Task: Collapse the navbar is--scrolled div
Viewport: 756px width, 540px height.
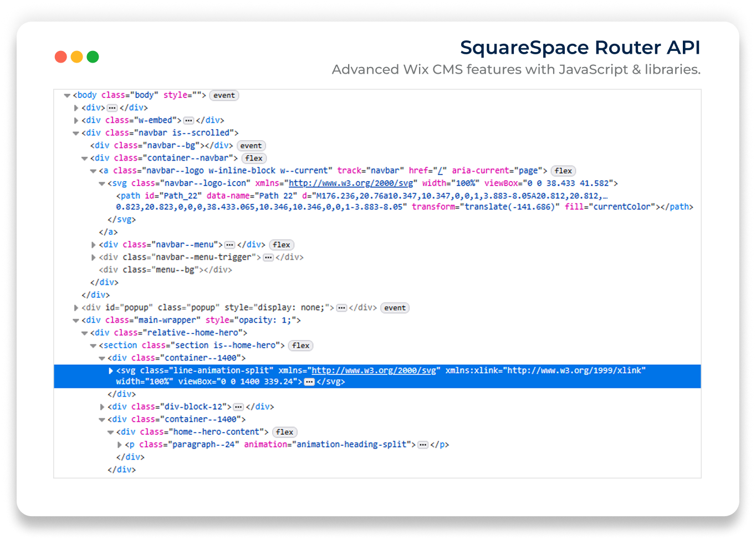Action: pos(76,133)
